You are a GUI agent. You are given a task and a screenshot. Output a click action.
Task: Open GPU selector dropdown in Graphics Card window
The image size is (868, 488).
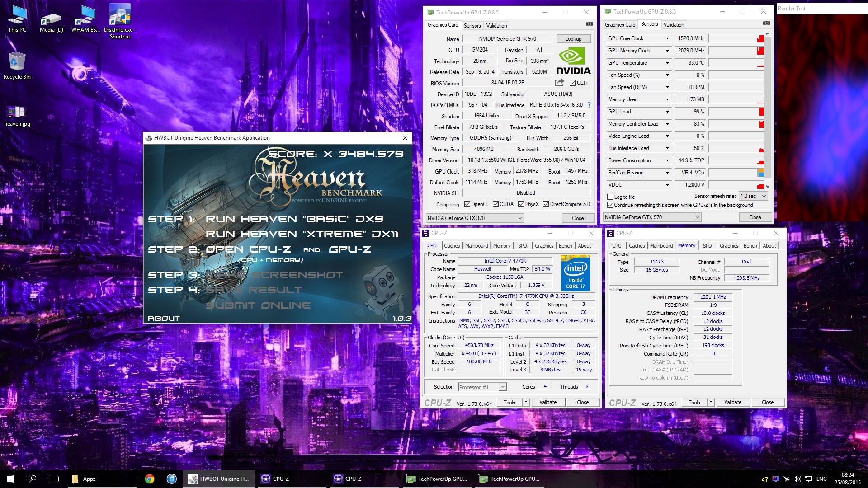tap(475, 218)
